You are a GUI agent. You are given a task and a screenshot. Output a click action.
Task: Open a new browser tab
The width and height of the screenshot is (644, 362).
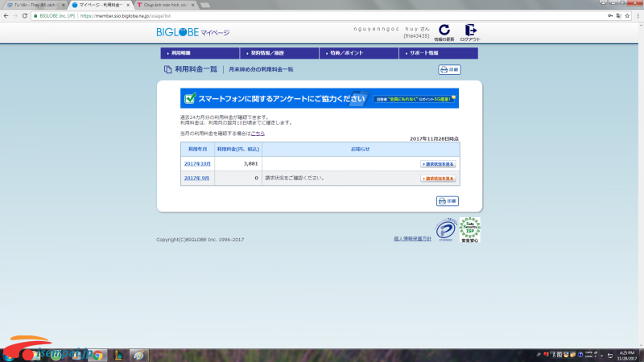(x=205, y=5)
